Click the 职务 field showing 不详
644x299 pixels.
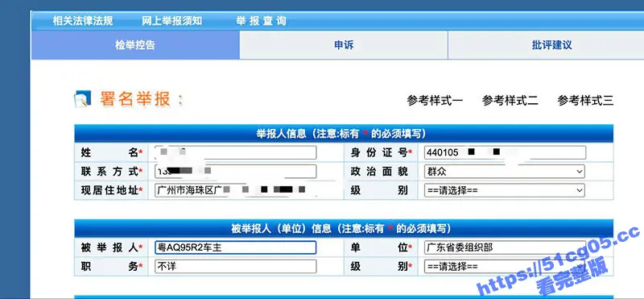[x=236, y=267]
